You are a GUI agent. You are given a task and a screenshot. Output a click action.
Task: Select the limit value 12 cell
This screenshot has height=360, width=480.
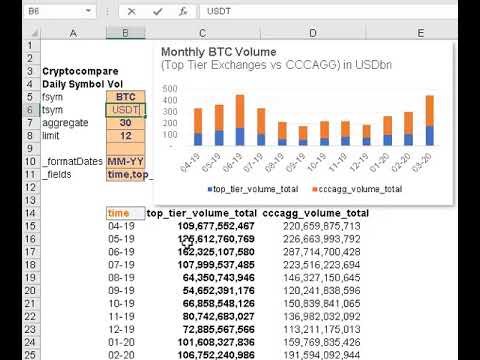(126, 136)
